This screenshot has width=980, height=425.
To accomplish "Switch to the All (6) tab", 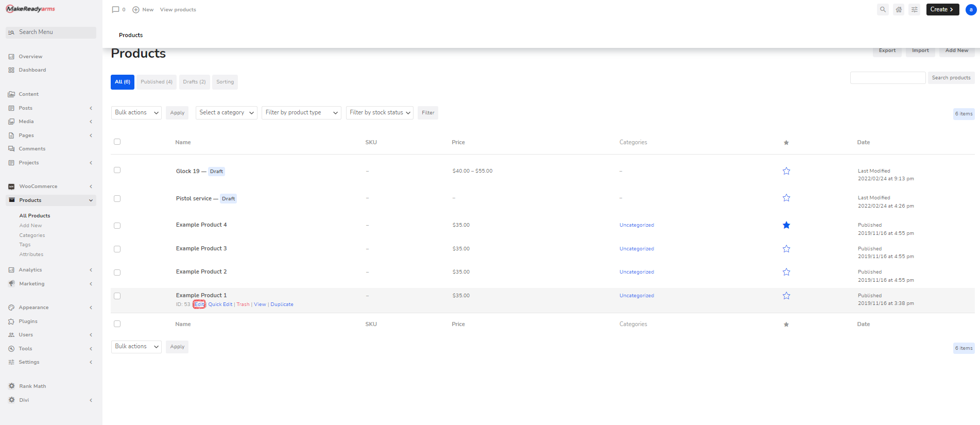I will click(123, 82).
